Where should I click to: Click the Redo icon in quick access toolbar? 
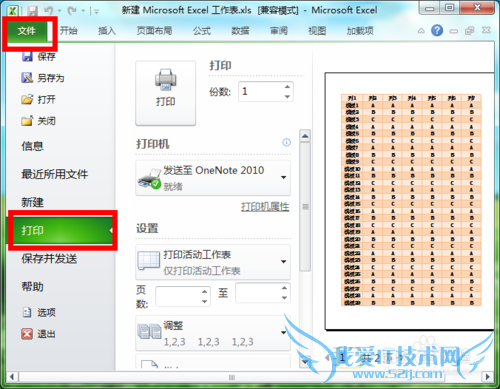[71, 11]
